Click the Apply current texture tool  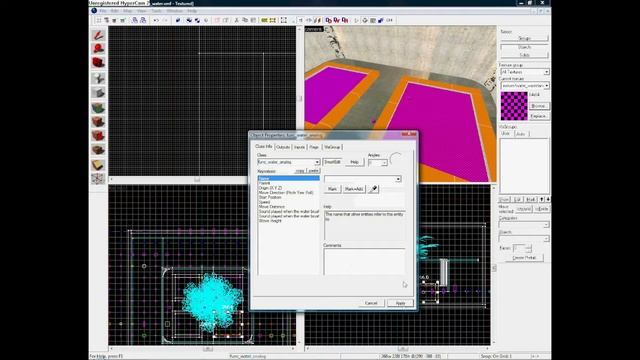pos(98,122)
